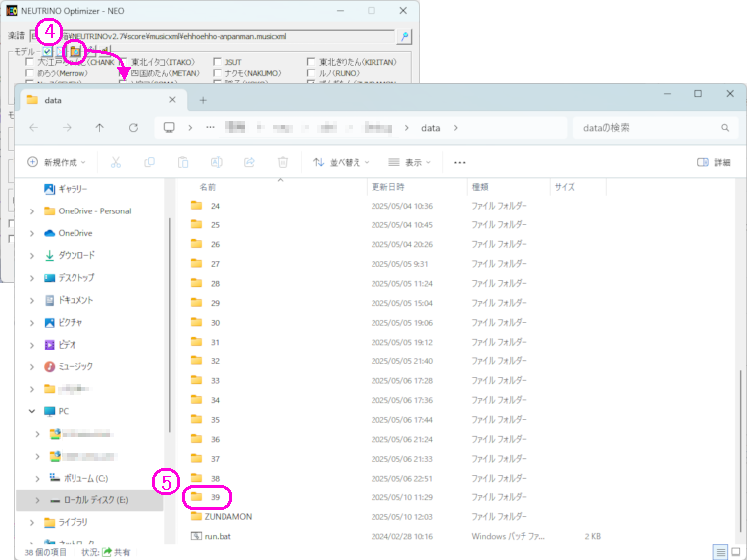Expand the ローカル ディスク (E:) tree node

(37, 500)
